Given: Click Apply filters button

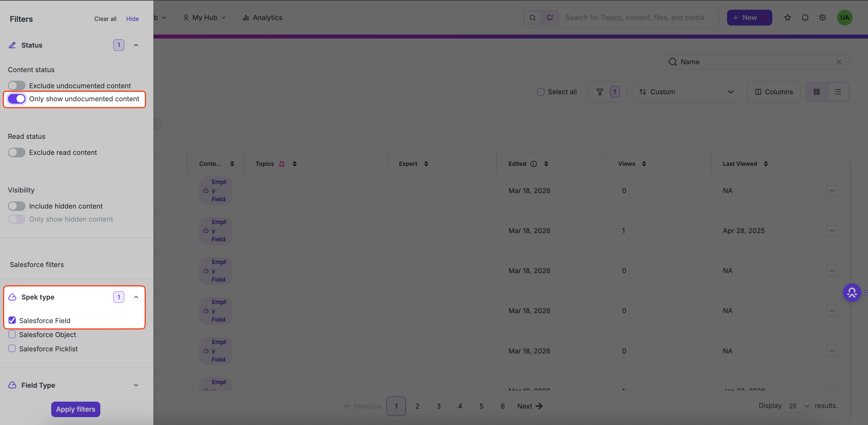Looking at the screenshot, I should 75,409.
